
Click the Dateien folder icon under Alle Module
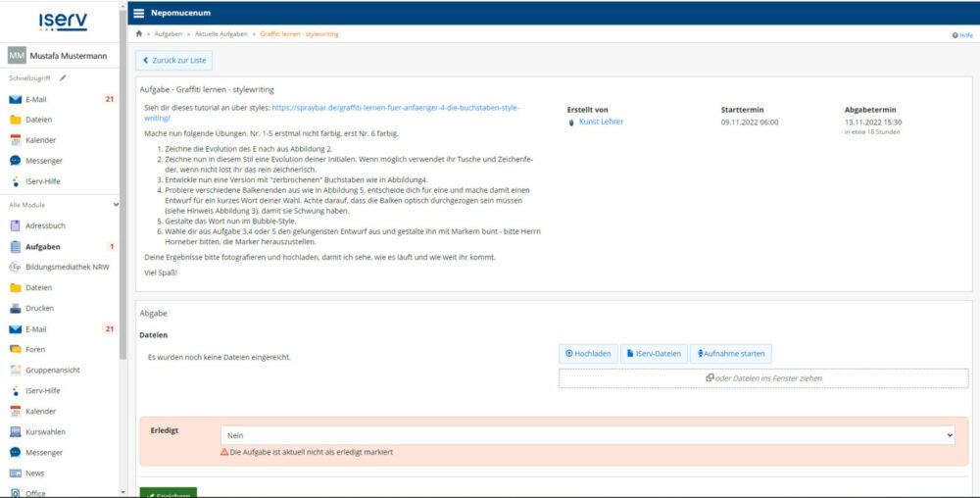(x=15, y=287)
